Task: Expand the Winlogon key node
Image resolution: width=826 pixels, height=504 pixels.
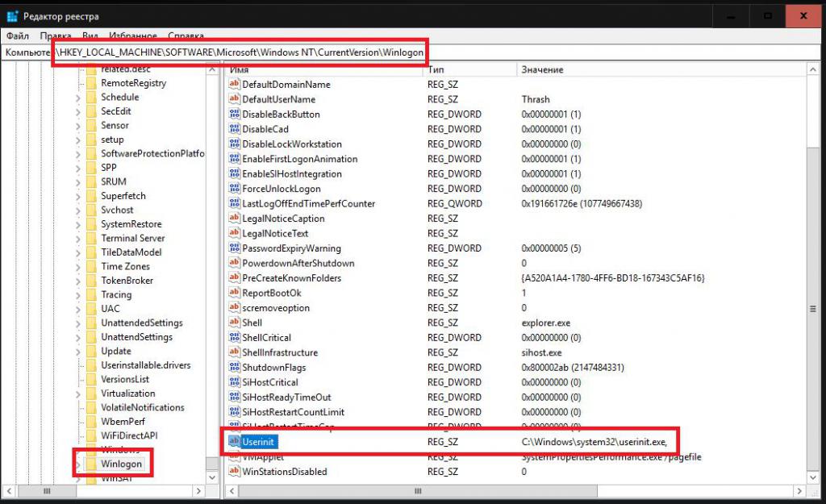Action: pyautogui.click(x=78, y=464)
